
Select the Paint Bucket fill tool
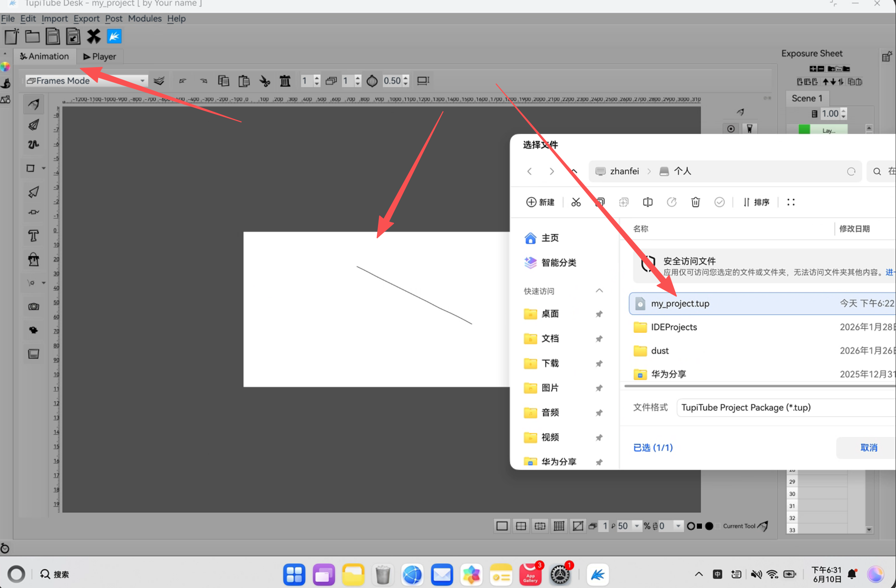pyautogui.click(x=34, y=259)
